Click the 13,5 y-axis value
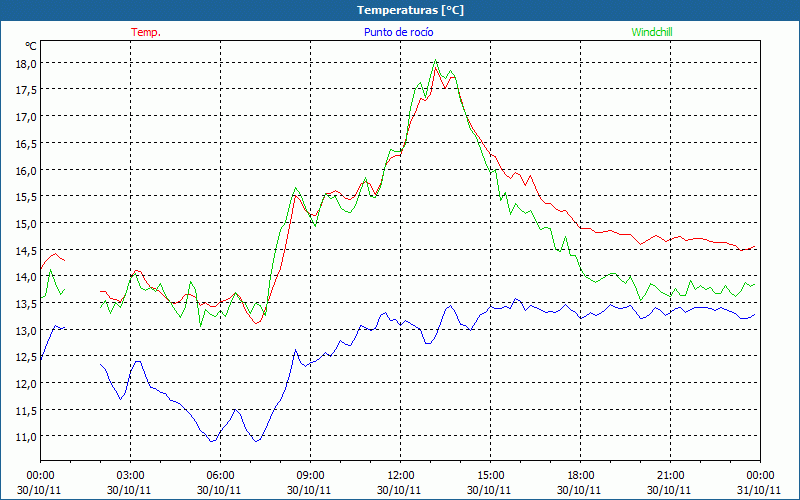800x500 pixels. pyautogui.click(x=26, y=304)
